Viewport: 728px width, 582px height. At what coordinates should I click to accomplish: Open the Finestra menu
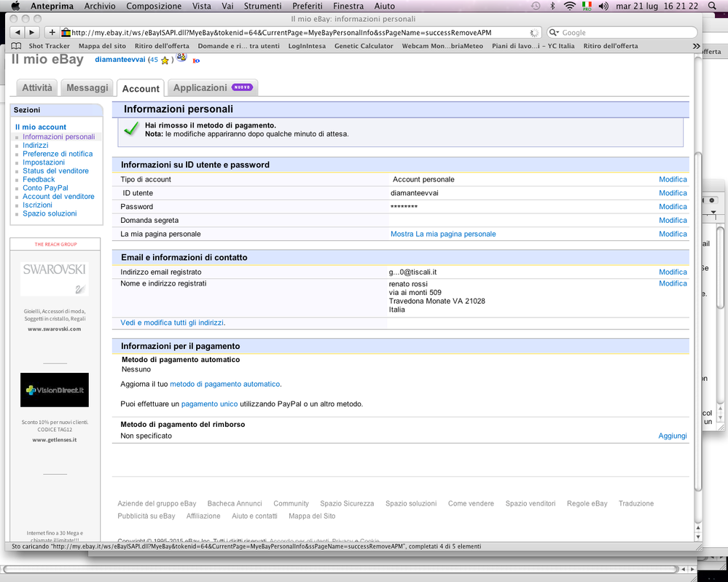(348, 6)
